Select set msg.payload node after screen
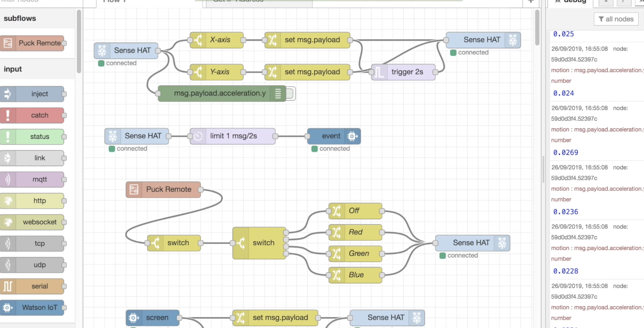The image size is (644, 328). (275, 318)
